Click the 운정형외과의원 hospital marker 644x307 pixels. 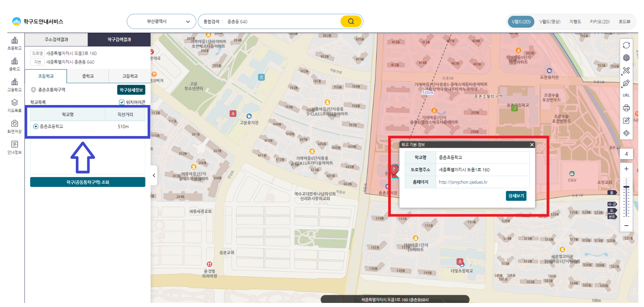[210, 264]
